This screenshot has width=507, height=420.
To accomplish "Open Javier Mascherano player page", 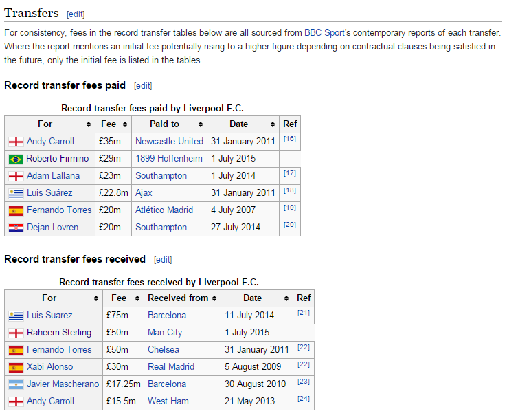I will [x=63, y=384].
